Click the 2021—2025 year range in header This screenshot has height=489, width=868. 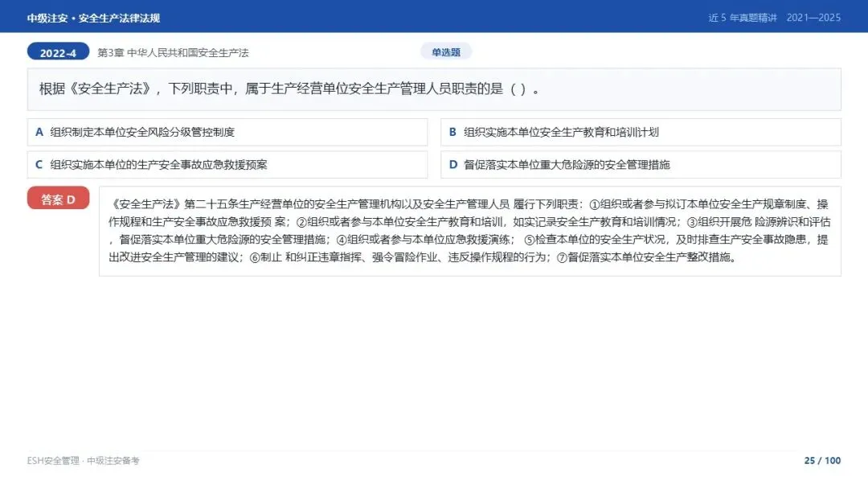(x=813, y=18)
